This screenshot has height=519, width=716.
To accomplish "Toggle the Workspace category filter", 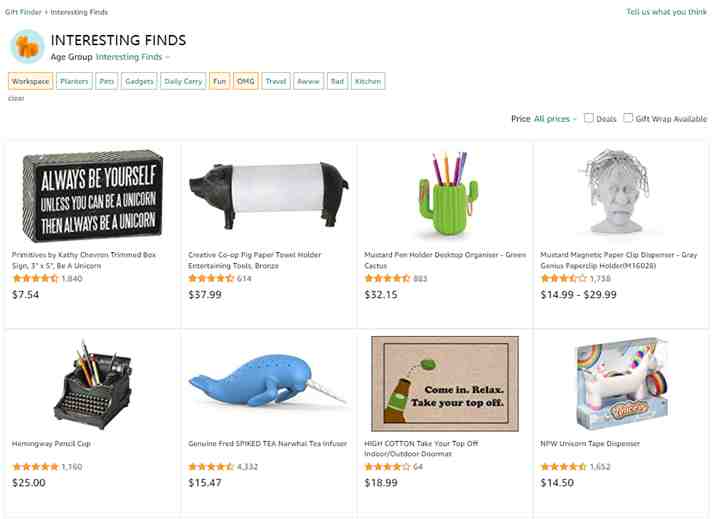I will pyautogui.click(x=31, y=81).
